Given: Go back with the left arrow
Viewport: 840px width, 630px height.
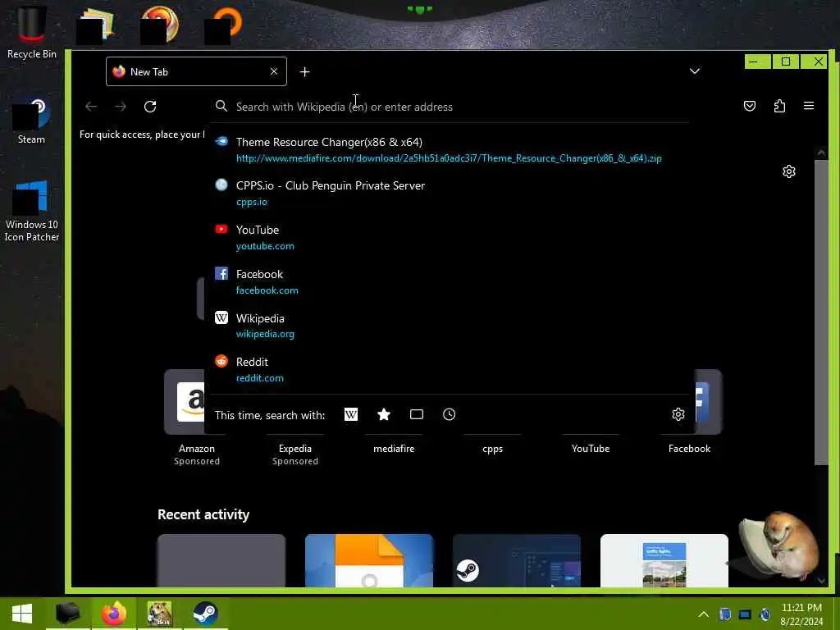Looking at the screenshot, I should click(91, 107).
